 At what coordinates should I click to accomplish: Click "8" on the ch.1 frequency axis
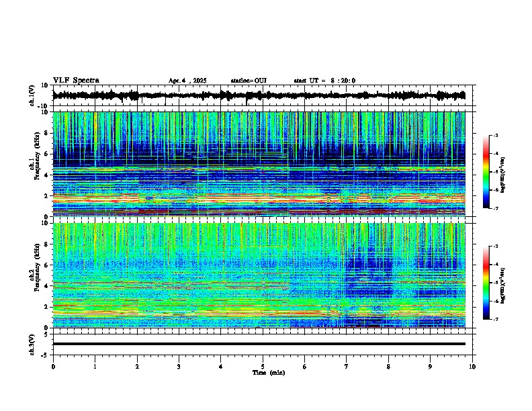click(47, 133)
